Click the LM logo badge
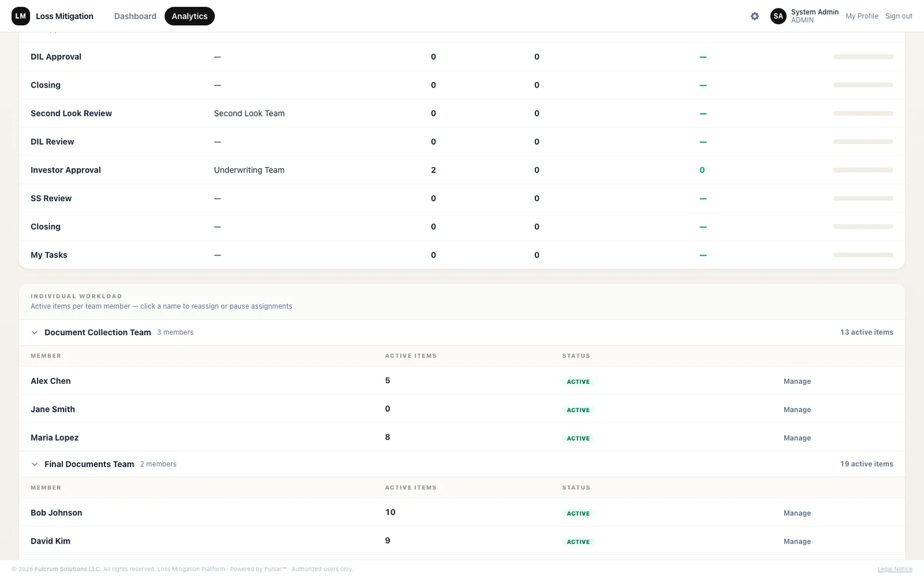This screenshot has height=578, width=924. pyautogui.click(x=20, y=16)
